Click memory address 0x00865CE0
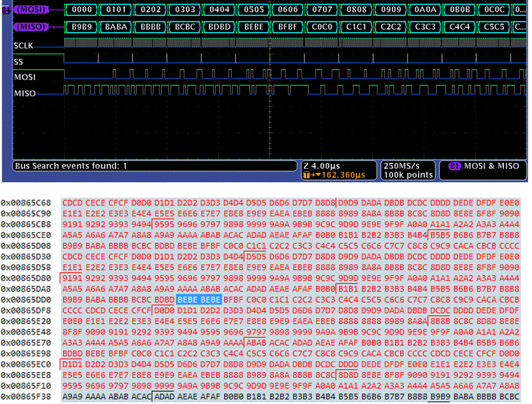Image resolution: width=532 pixels, height=404 pixels. pos(26,235)
